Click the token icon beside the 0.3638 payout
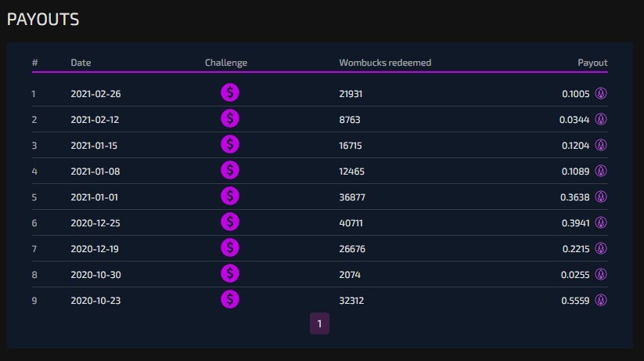 [601, 197]
